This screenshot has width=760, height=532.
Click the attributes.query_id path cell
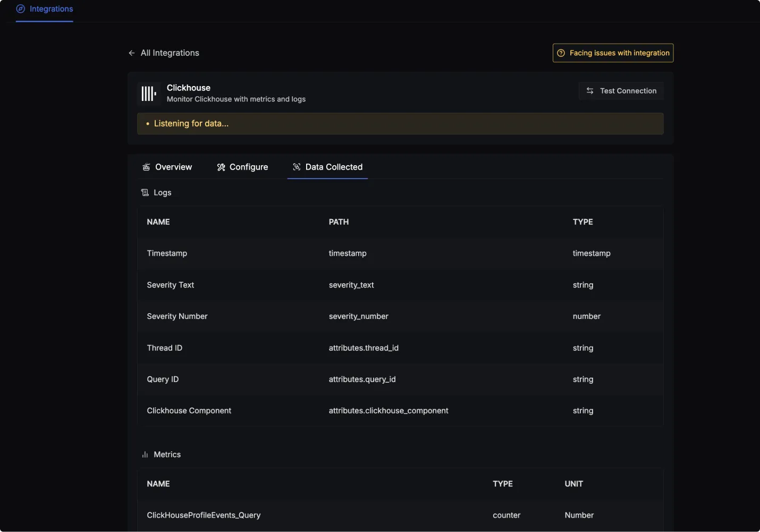tap(362, 379)
